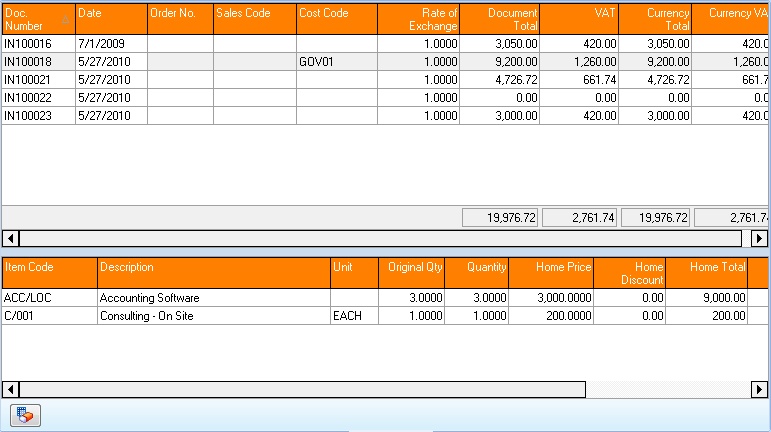Click home total 200.00

[729, 316]
